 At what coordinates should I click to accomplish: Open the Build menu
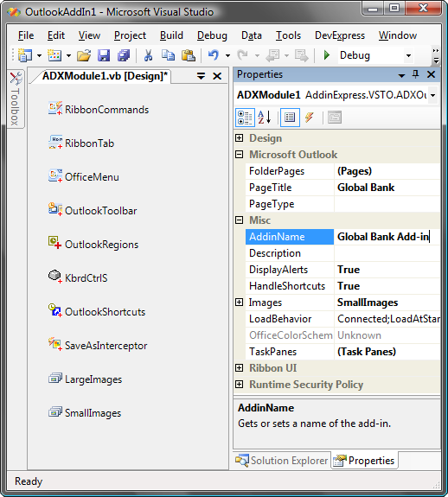click(x=171, y=35)
